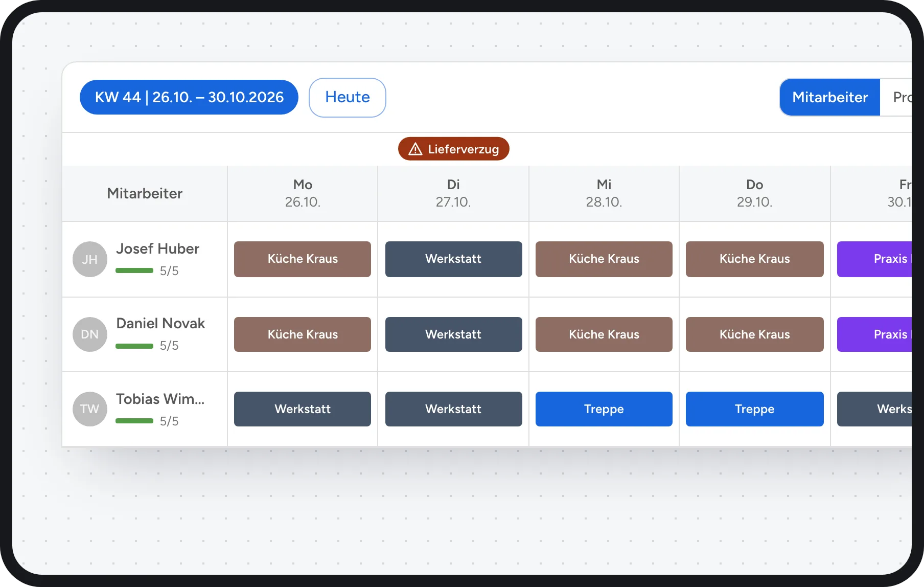Select the name Josef Huber
Viewport: 924px width, 587px height.
pyautogui.click(x=157, y=249)
